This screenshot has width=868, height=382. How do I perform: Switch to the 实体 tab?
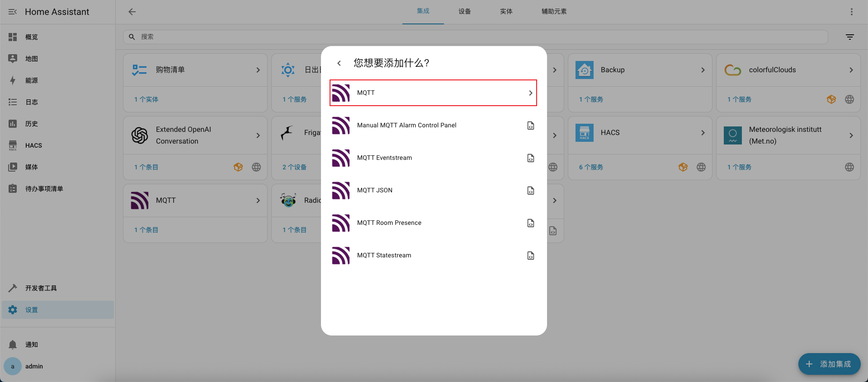[506, 12]
